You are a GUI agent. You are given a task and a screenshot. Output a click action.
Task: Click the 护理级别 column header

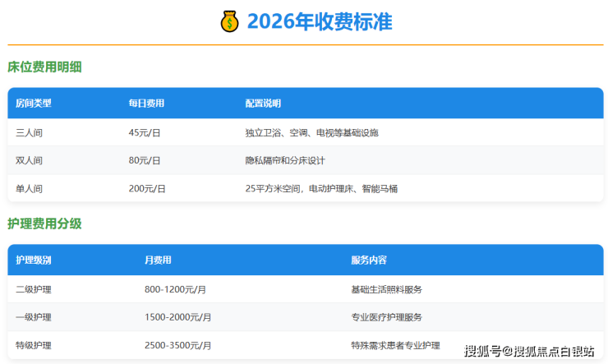(x=34, y=260)
